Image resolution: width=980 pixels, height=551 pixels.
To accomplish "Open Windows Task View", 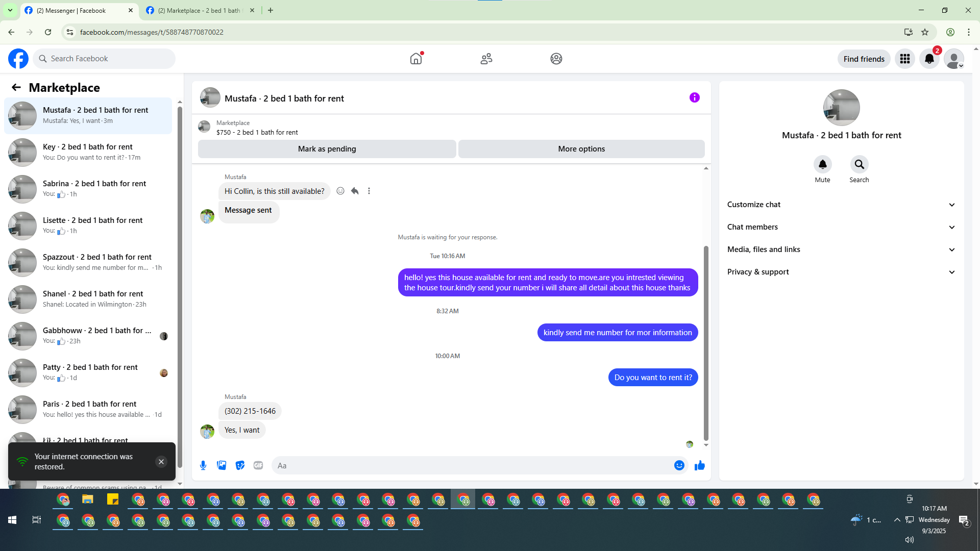I will 37,520.
